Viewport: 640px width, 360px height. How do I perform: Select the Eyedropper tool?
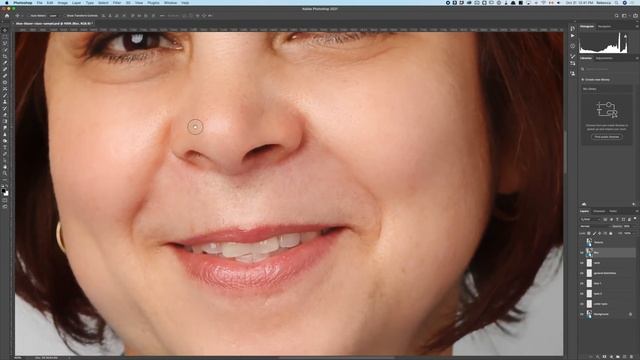pos(5,63)
